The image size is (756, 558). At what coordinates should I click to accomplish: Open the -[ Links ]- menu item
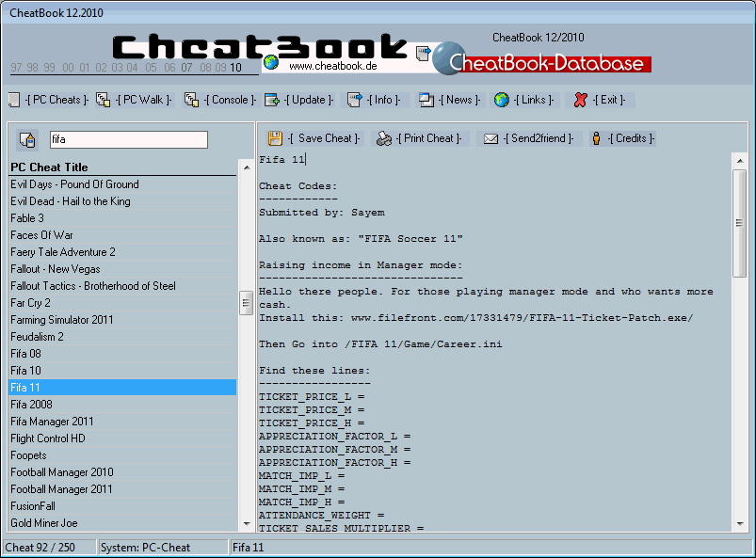pyautogui.click(x=534, y=100)
